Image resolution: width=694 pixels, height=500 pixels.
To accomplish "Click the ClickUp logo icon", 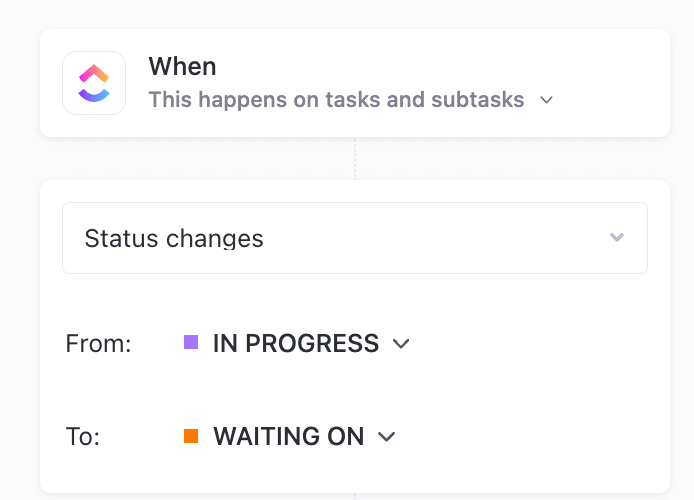I will 94,83.
